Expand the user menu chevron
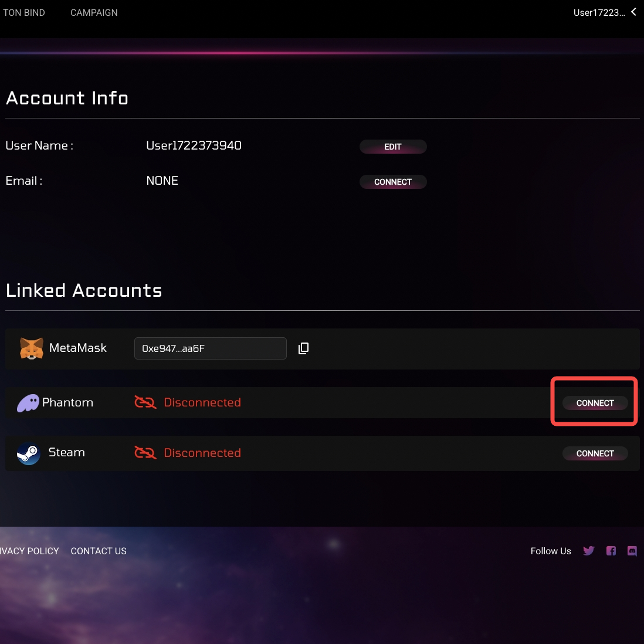This screenshot has width=644, height=644. [x=633, y=12]
